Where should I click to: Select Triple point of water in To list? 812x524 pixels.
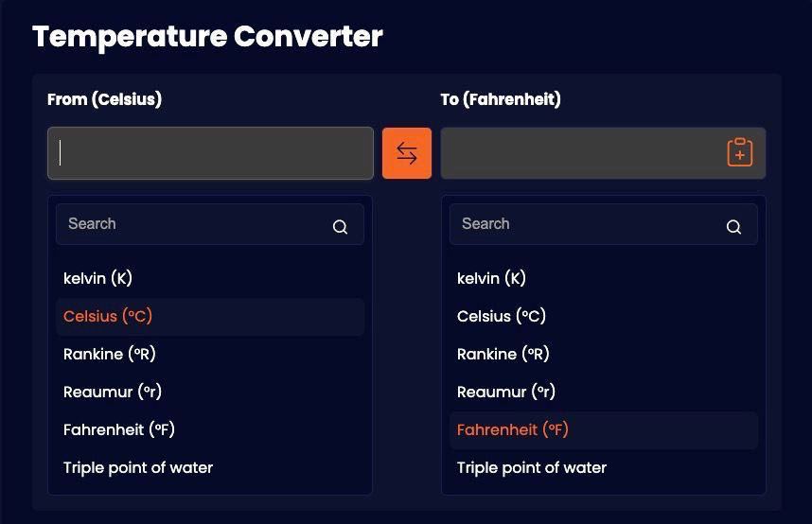[x=603, y=467]
